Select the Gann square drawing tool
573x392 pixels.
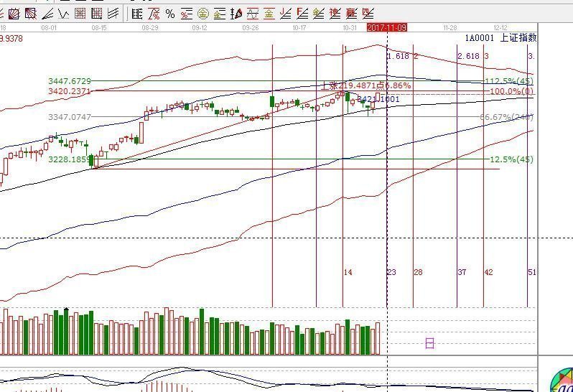tap(14, 14)
